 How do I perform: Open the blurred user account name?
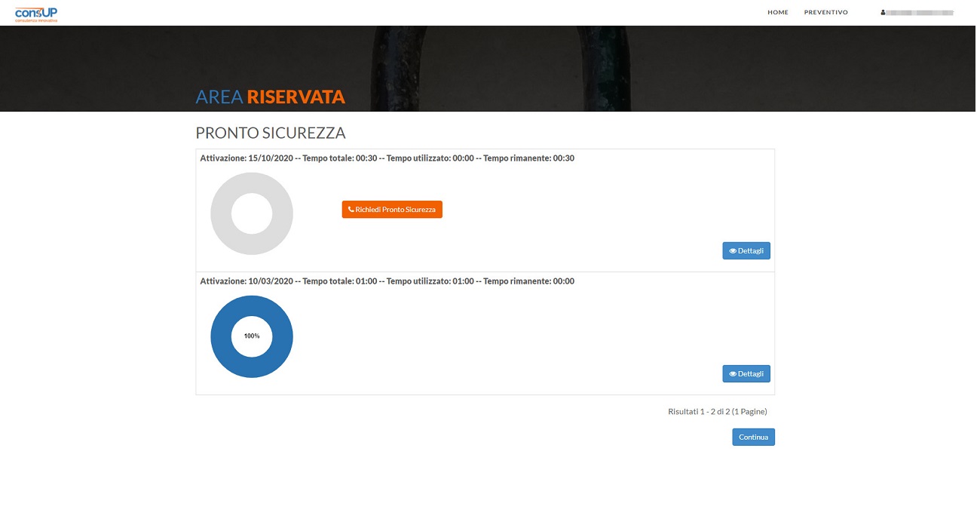(x=920, y=13)
